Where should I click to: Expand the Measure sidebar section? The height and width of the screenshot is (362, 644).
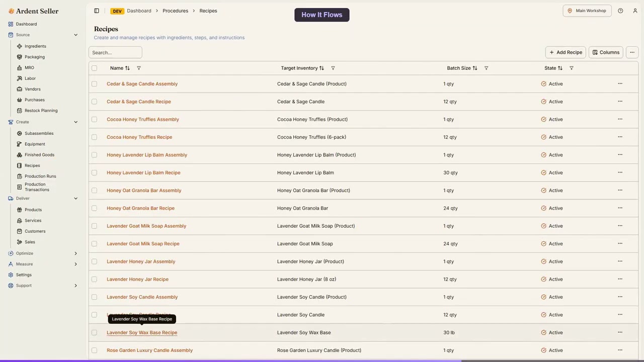pos(75,264)
